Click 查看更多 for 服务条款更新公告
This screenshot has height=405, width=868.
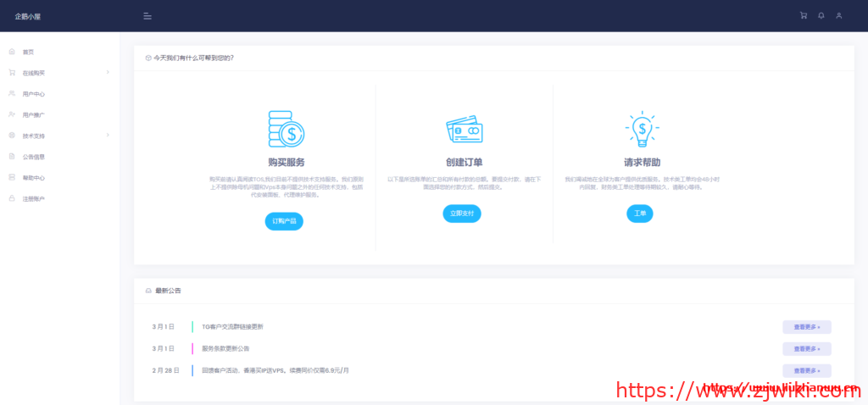(x=806, y=349)
